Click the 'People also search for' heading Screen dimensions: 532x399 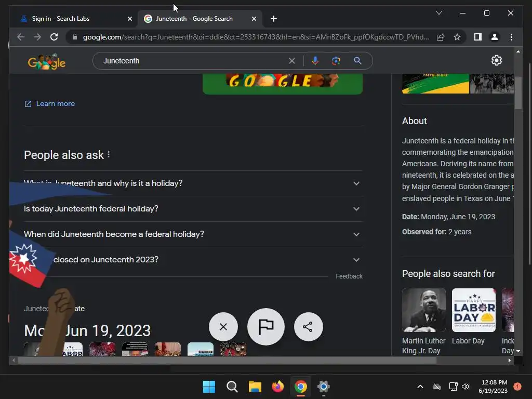click(x=448, y=273)
